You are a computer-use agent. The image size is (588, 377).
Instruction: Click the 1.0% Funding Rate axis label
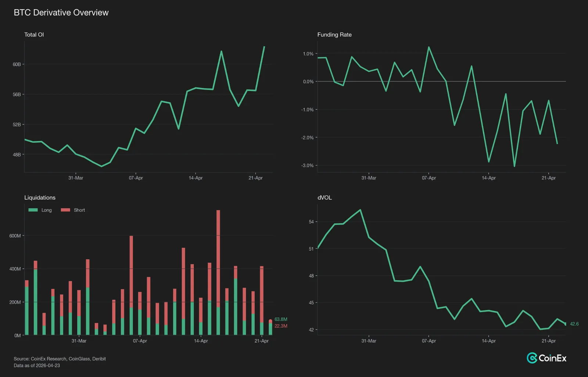308,54
